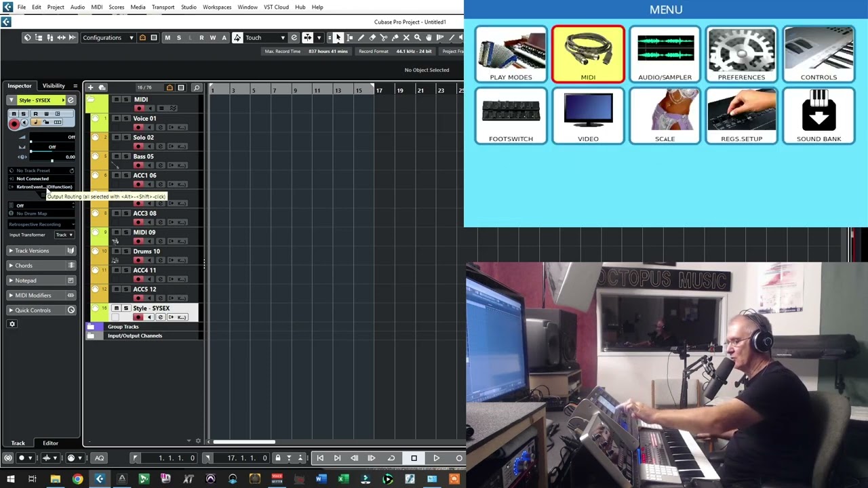Open Footswitch settings tile
The height and width of the screenshot is (488, 868).
tap(511, 116)
